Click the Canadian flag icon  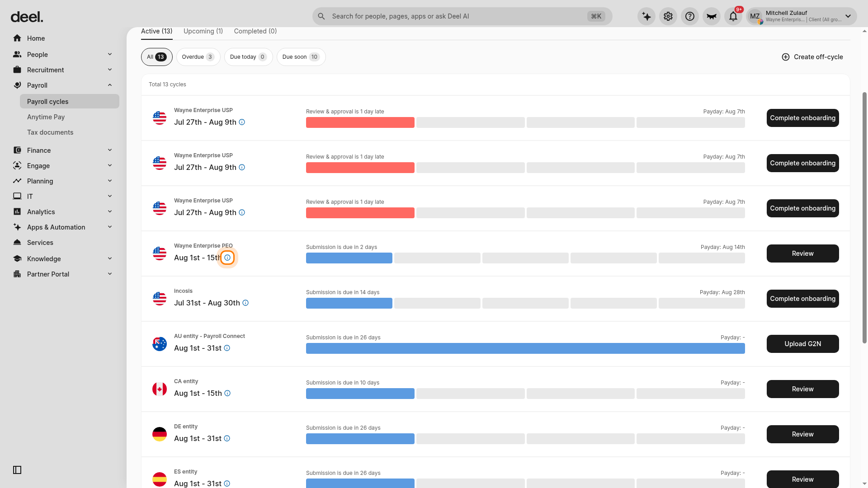click(160, 389)
